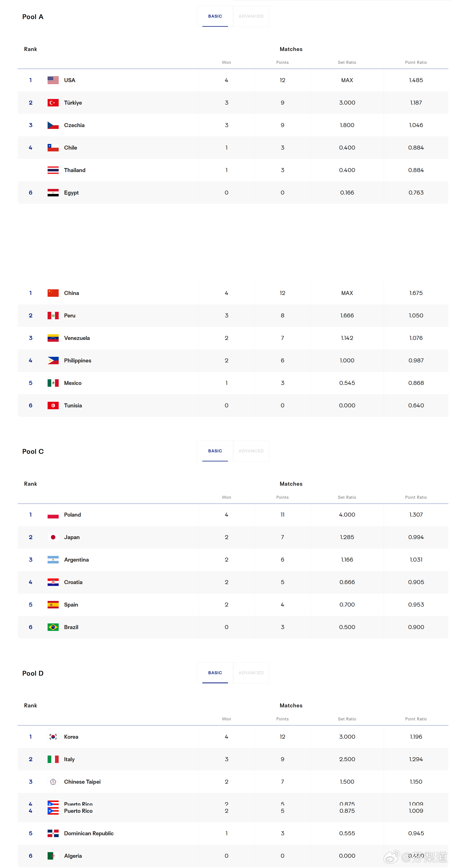Screen dimensions: 451x868
Task: Click the Türkiye flag icon
Action: click(53, 103)
